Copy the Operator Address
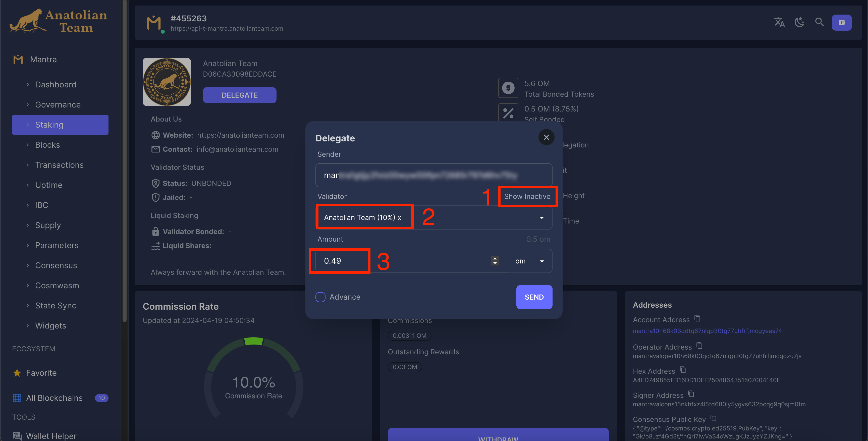This screenshot has width=868, height=441. click(x=699, y=346)
